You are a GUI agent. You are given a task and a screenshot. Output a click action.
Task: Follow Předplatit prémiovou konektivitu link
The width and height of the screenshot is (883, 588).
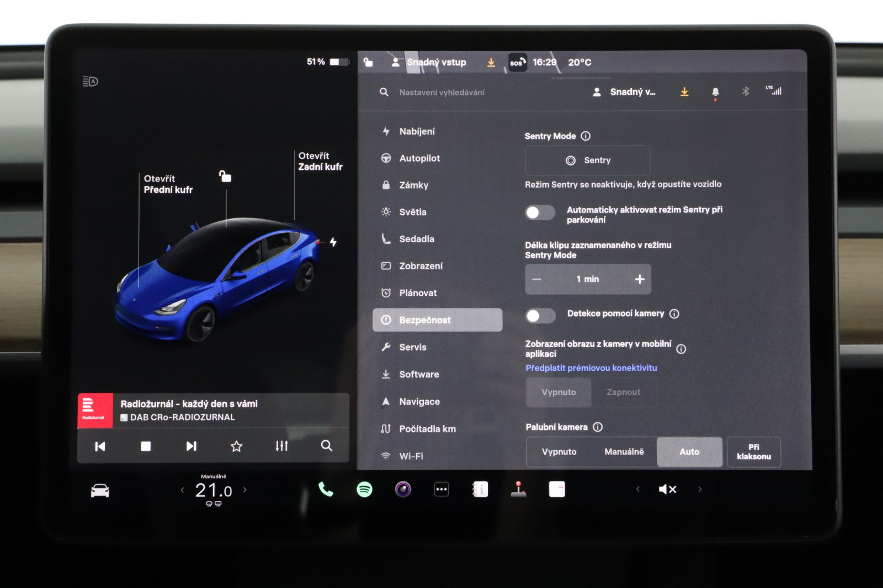(591, 368)
